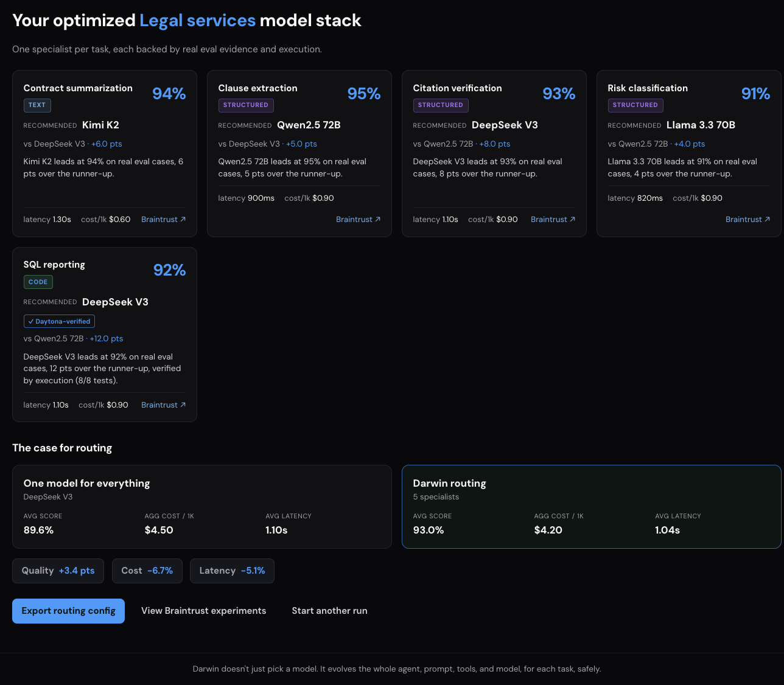Screen dimensions: 784x685
Task: Open Braintrust link in Citation verification card
Action: tap(553, 220)
